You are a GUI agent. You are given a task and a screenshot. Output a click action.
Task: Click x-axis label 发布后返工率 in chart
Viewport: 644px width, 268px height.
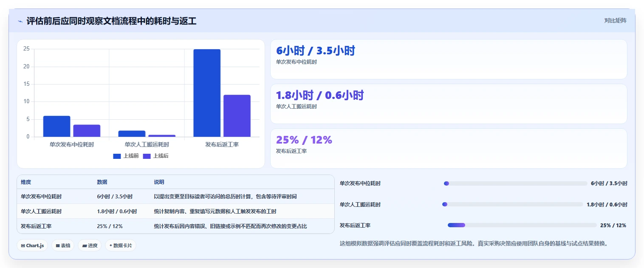tap(222, 144)
